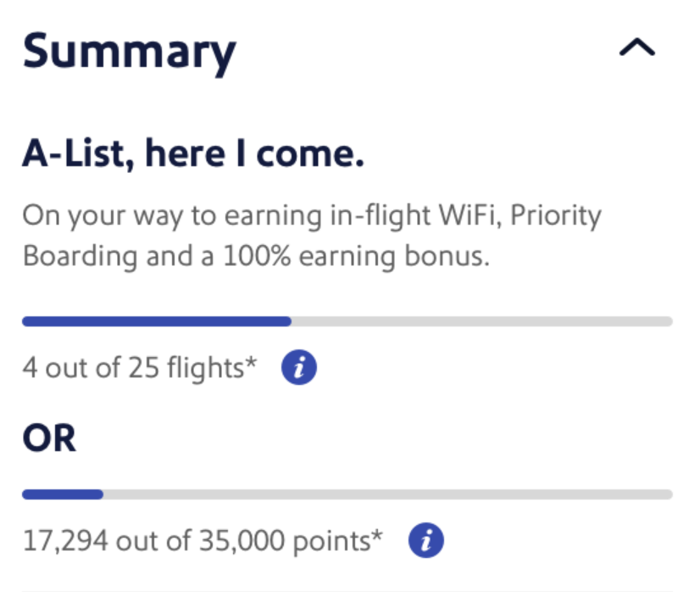Screen dimensions: 700x592
Task: Click the Summary heading
Action: [129, 51]
